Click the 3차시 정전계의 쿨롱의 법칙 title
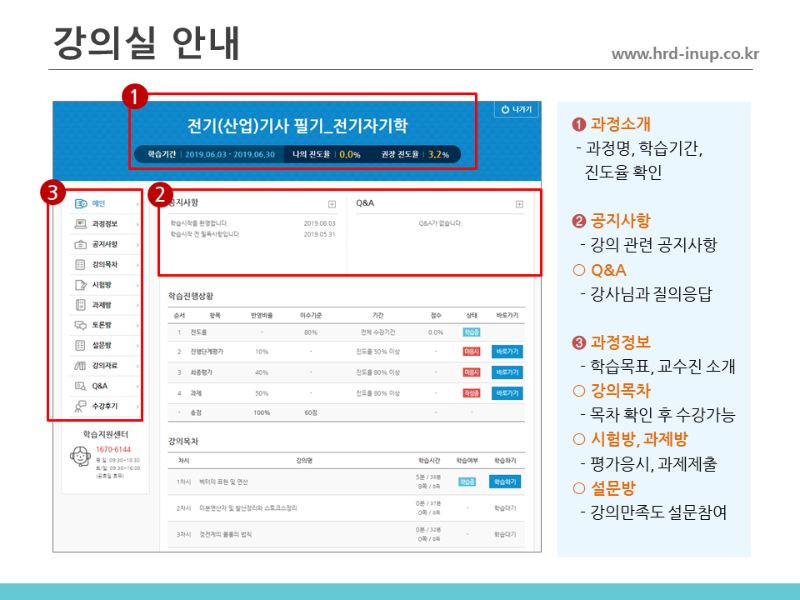 click(226, 535)
